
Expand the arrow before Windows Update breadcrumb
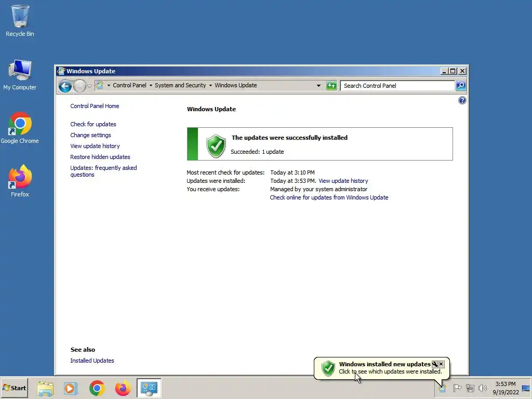point(210,86)
